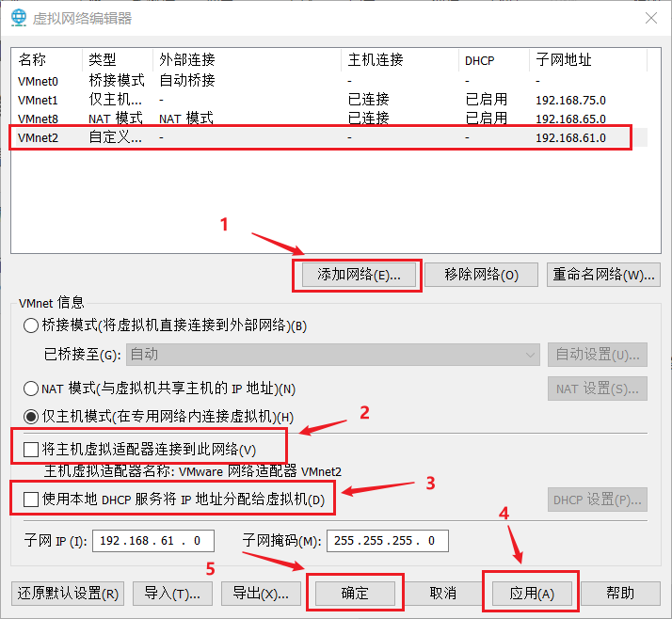Image resolution: width=672 pixels, height=619 pixels.
Task: Click the Virtual Network Editor globe icon
Action: click(x=19, y=18)
